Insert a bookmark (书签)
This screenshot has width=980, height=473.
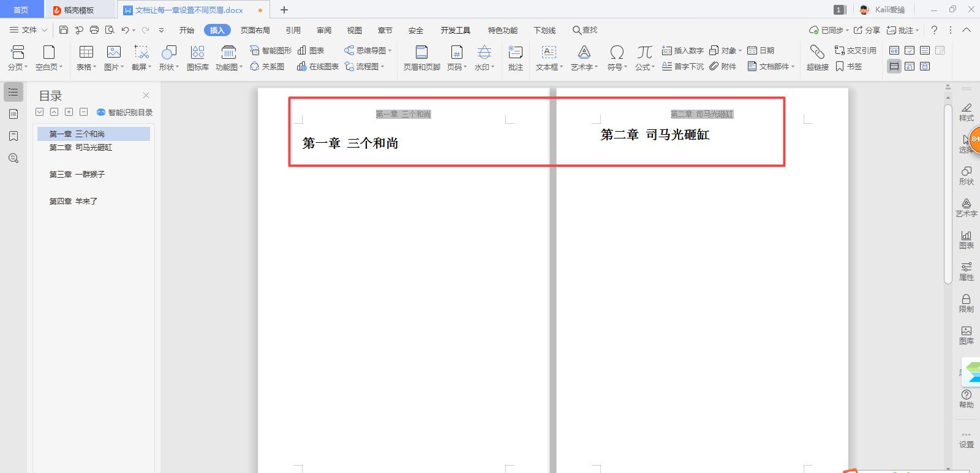[x=848, y=66]
